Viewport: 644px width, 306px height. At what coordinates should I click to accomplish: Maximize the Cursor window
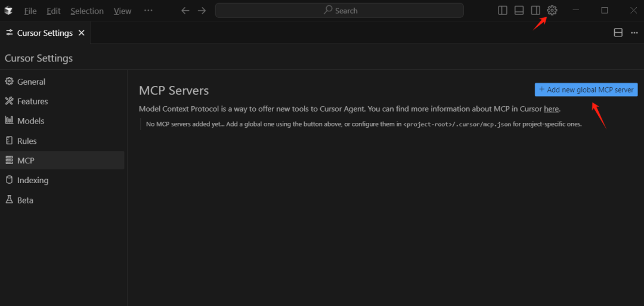click(x=605, y=11)
